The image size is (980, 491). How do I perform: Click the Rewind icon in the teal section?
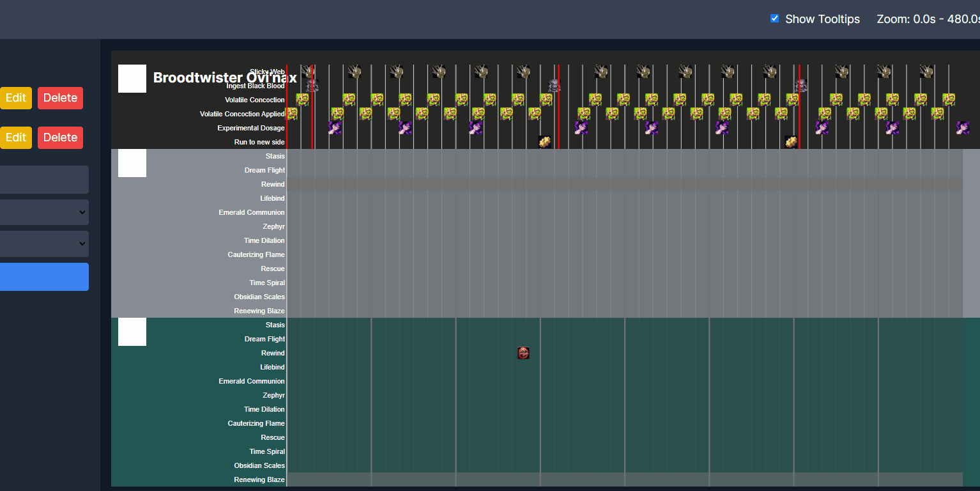pyautogui.click(x=523, y=353)
